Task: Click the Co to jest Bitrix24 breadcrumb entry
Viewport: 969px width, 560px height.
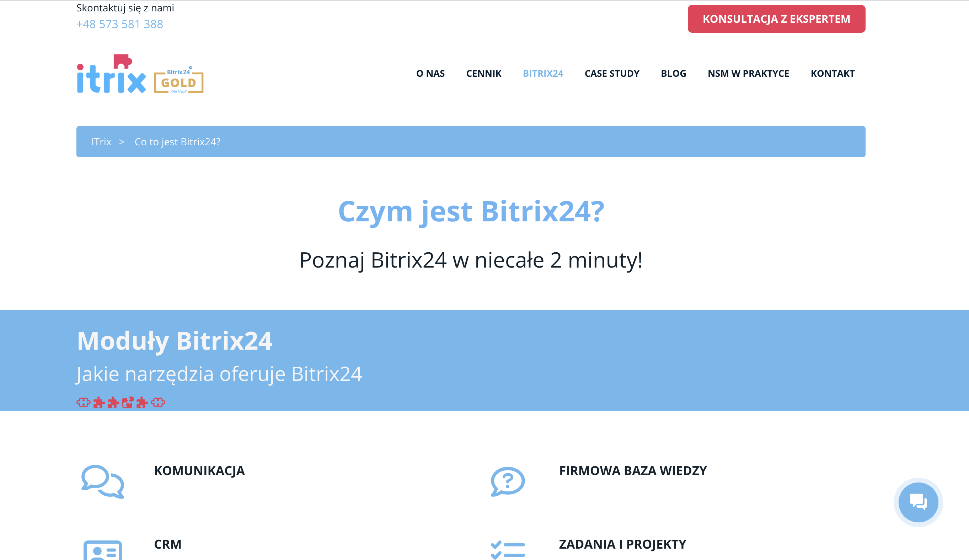Action: [177, 142]
